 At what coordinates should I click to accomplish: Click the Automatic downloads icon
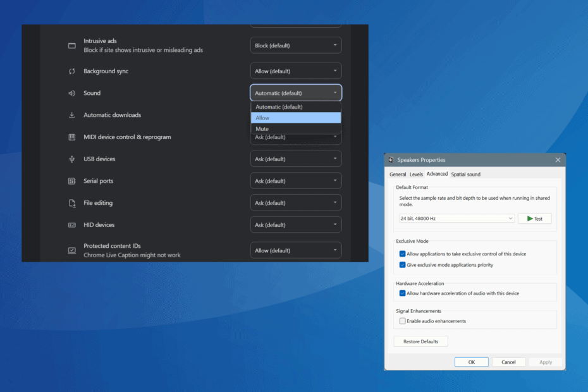[x=72, y=115]
